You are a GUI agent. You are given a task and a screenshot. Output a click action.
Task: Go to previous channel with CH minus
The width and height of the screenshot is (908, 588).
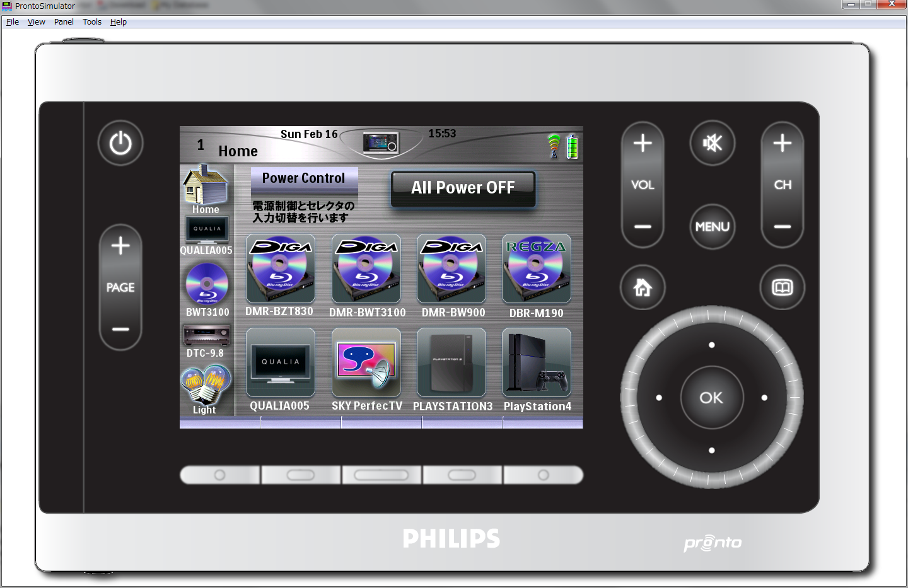782,227
